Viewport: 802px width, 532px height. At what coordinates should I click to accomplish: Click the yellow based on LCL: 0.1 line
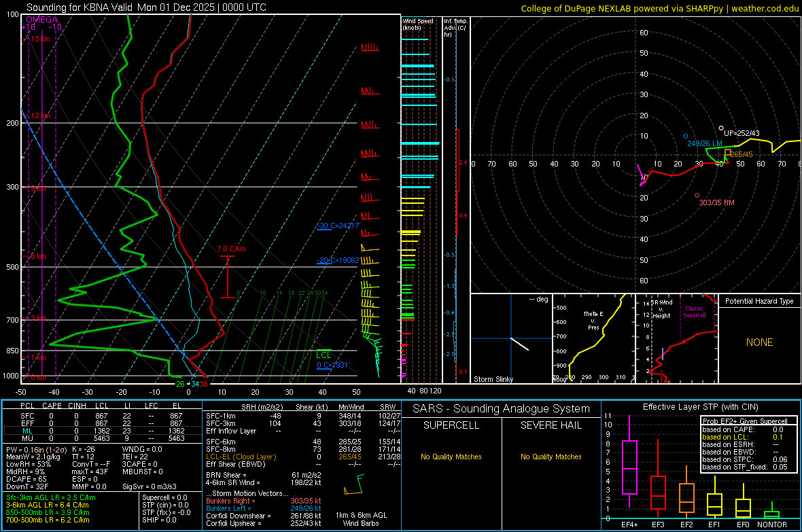pos(743,437)
